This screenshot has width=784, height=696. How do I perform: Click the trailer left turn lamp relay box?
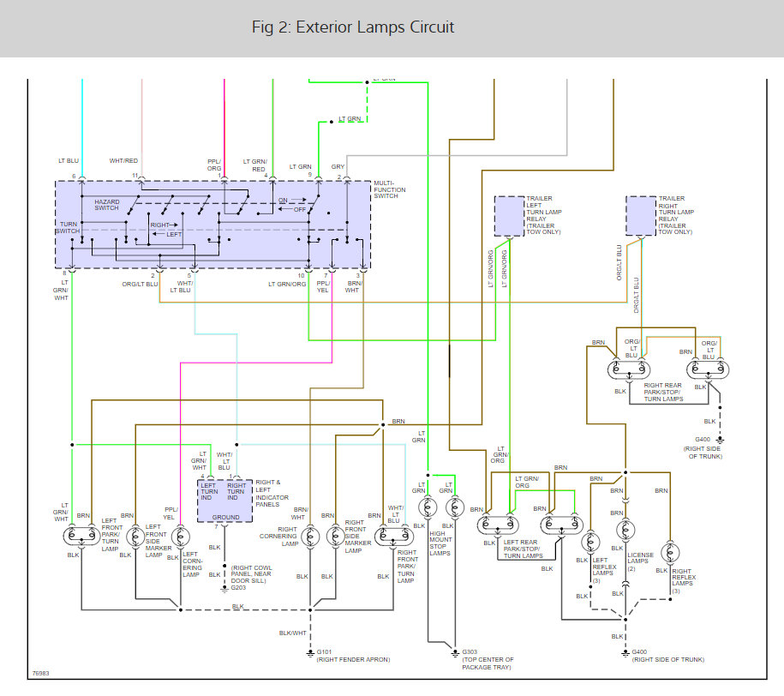tap(510, 216)
